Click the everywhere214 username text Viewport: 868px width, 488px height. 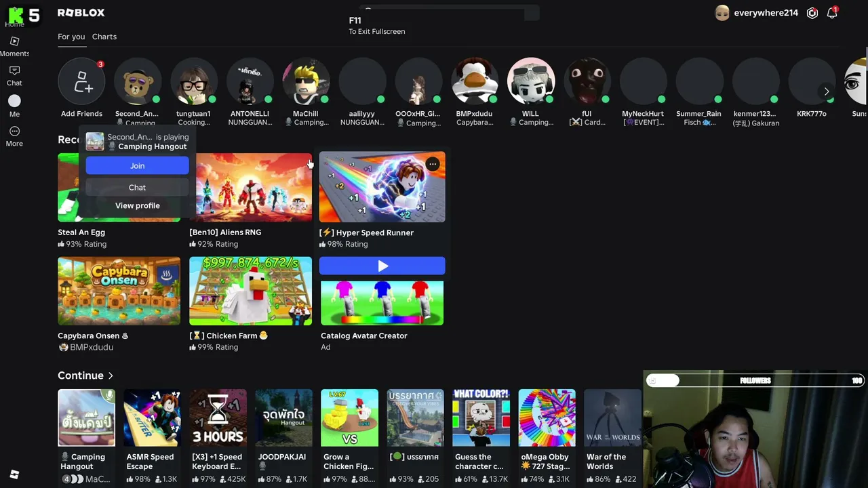pyautogui.click(x=766, y=13)
